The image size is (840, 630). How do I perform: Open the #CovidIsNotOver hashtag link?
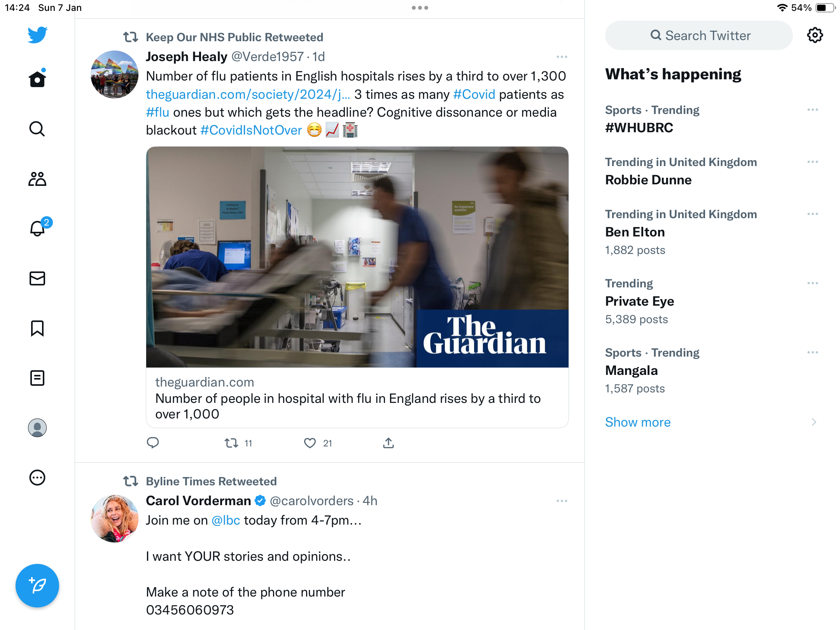[x=251, y=130]
